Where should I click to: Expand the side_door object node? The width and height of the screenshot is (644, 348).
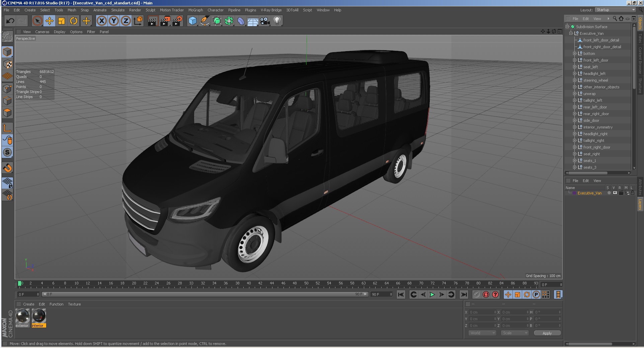click(575, 120)
